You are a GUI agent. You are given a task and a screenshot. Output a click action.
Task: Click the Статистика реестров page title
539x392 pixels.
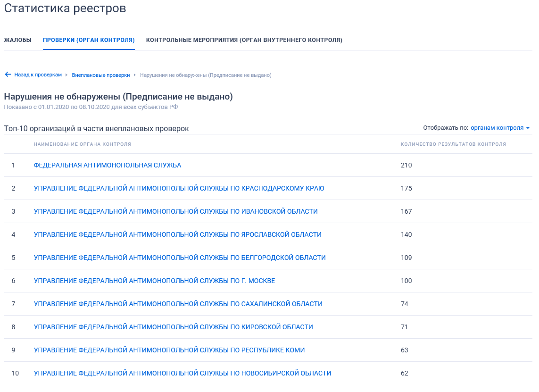point(65,8)
